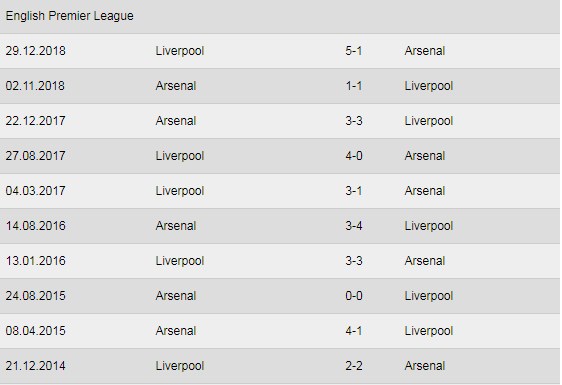562x385 pixels.
Task: Open the 3-4 score result
Action: (x=353, y=226)
